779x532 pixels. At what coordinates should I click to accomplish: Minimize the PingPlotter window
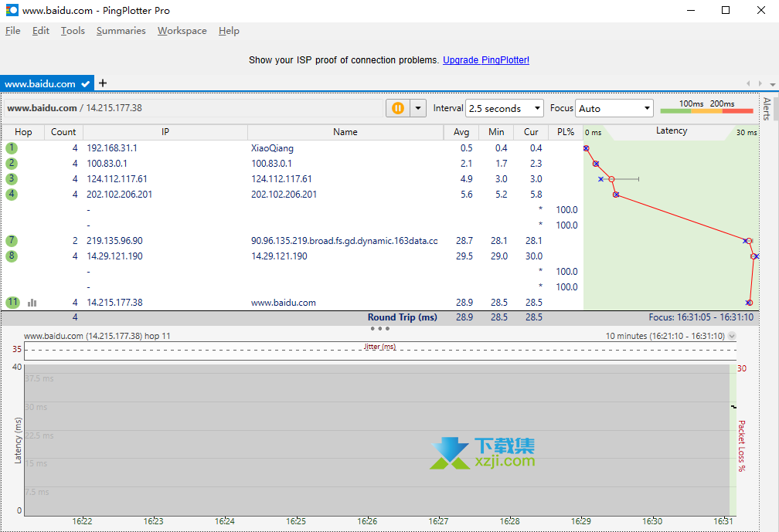coord(691,10)
